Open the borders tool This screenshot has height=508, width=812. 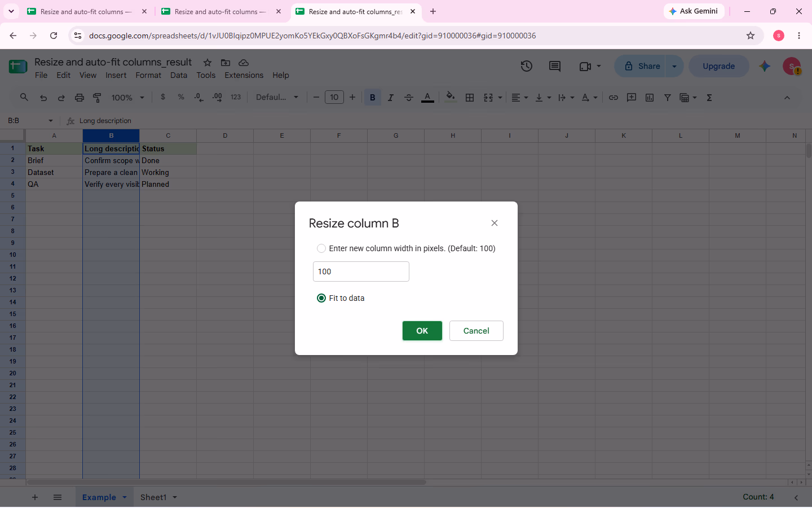point(470,98)
